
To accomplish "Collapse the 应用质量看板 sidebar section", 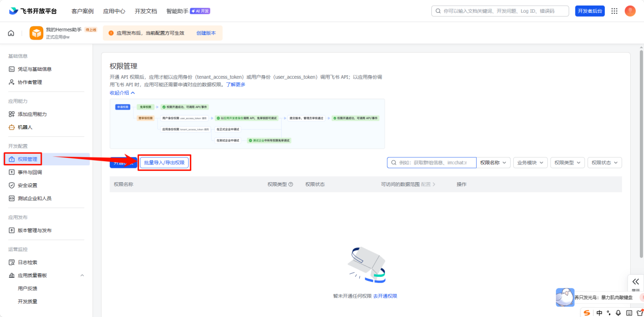I will point(82,275).
